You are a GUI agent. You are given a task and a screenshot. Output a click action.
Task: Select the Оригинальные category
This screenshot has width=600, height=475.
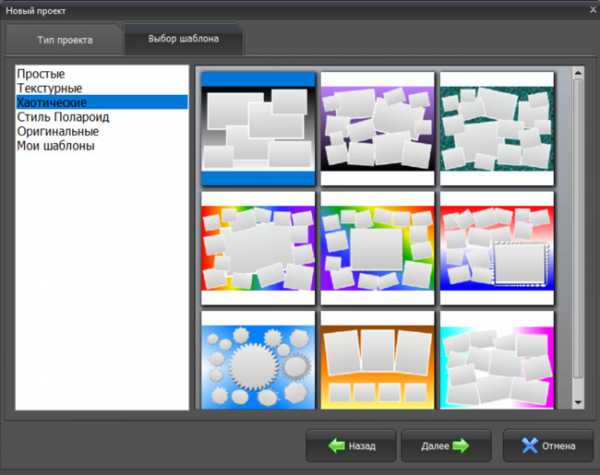click(57, 131)
